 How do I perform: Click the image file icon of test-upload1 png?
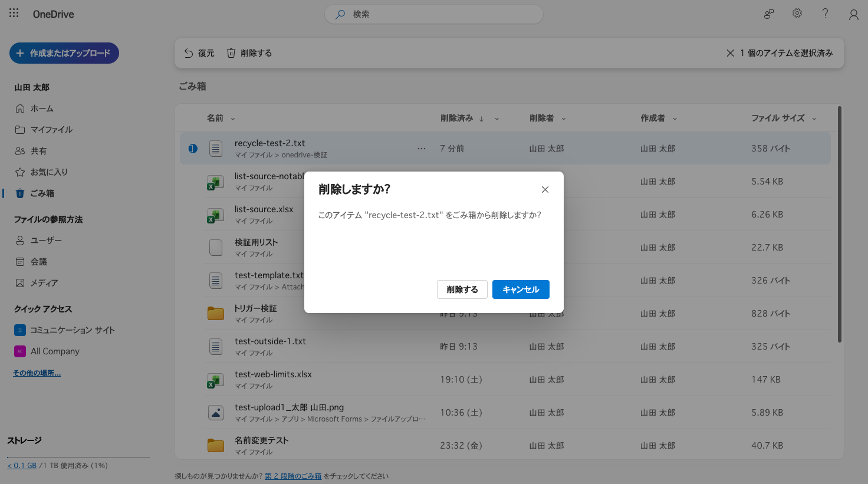[x=216, y=413]
